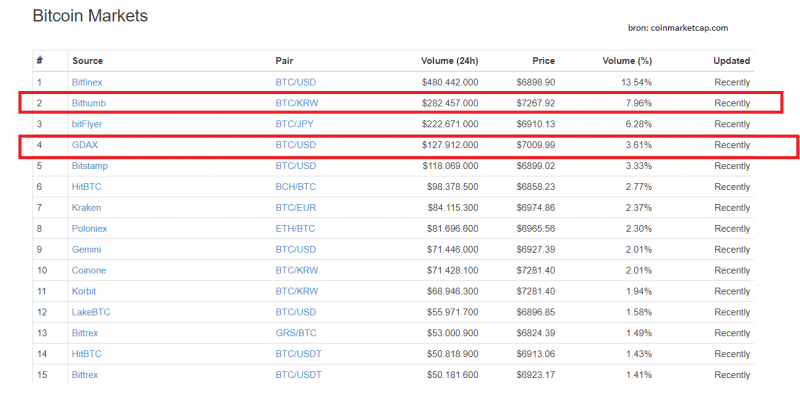Image resolution: width=800 pixels, height=394 pixels.
Task: Sort by the # column header
Action: pos(39,61)
